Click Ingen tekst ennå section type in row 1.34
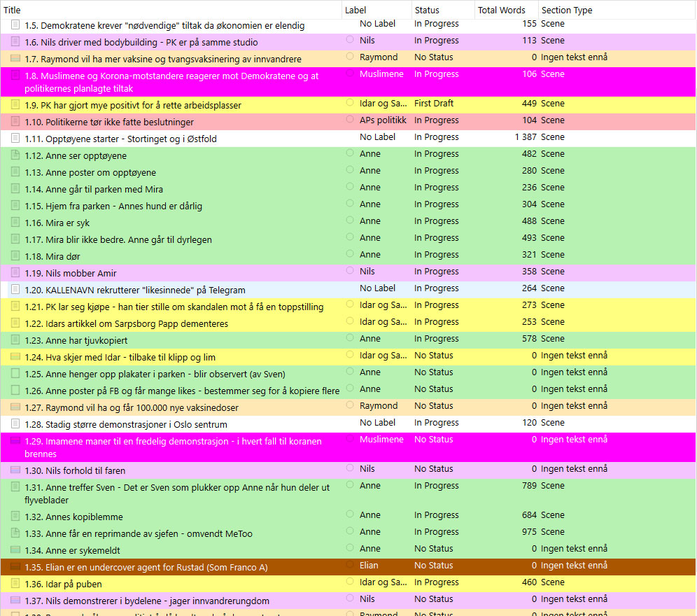Image resolution: width=697 pixels, height=616 pixels. 574,548
